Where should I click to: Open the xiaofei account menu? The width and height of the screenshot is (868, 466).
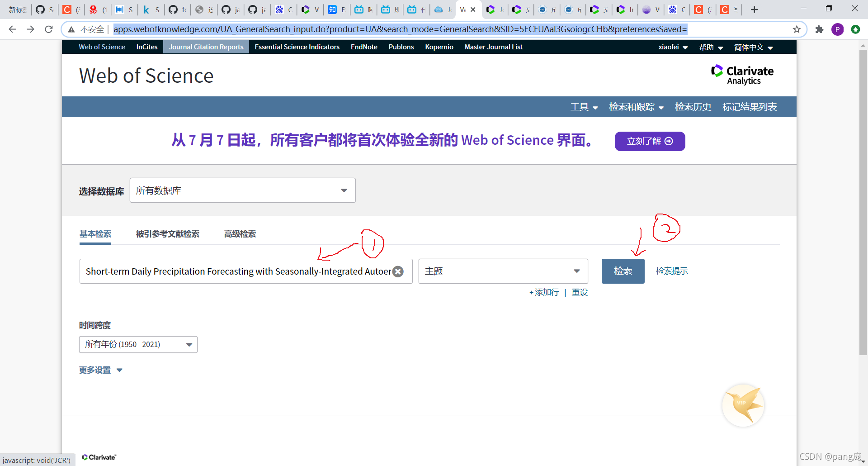tap(673, 47)
